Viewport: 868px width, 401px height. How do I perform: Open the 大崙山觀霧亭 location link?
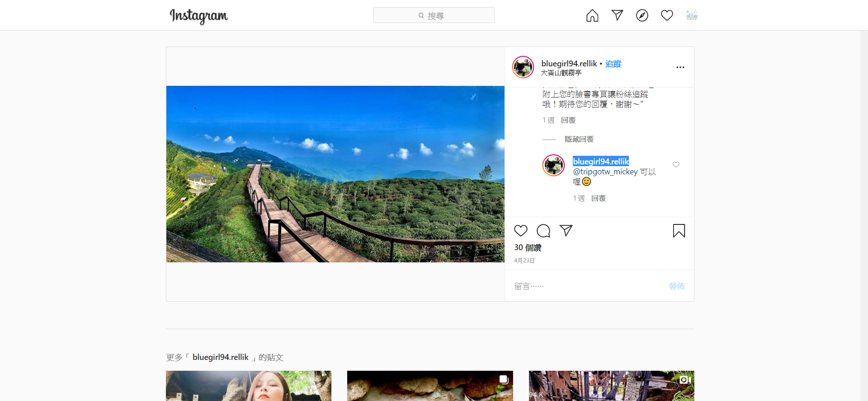click(561, 73)
